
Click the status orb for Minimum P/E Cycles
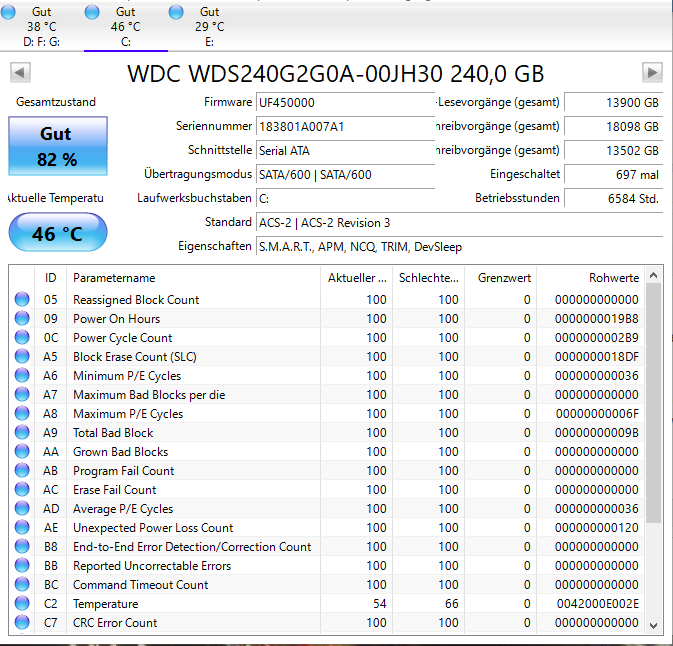[x=22, y=375]
